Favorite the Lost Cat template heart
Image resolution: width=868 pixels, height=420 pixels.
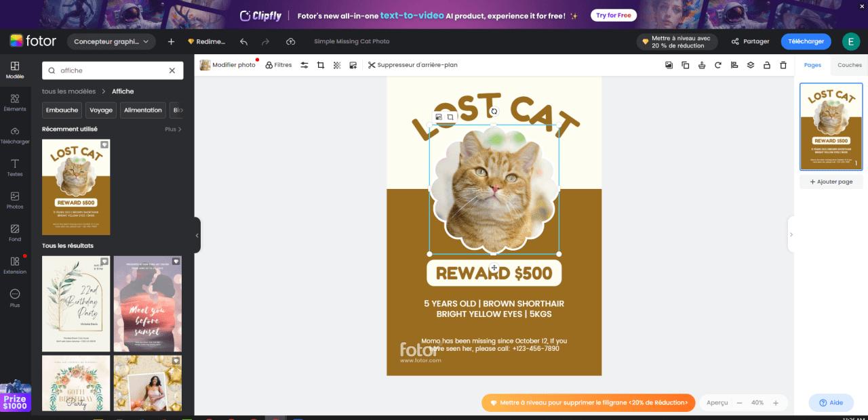tap(104, 144)
